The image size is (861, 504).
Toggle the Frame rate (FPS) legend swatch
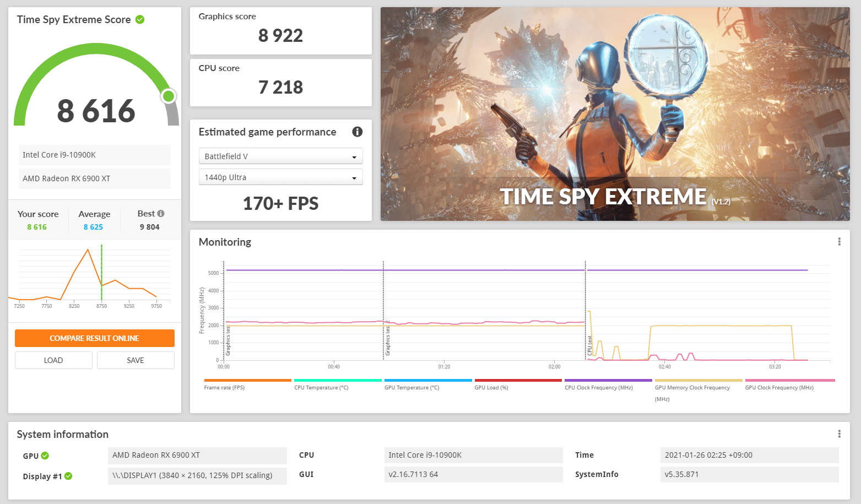click(247, 380)
